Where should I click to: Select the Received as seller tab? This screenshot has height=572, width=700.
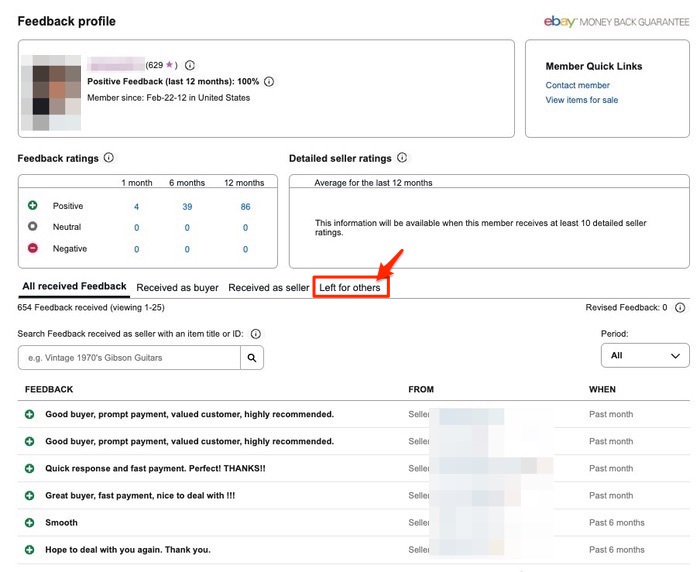tap(268, 288)
